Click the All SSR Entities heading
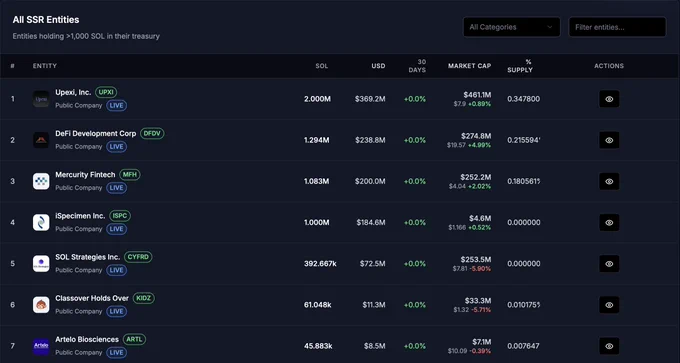Viewport: 680px width, 363px height. (x=46, y=20)
